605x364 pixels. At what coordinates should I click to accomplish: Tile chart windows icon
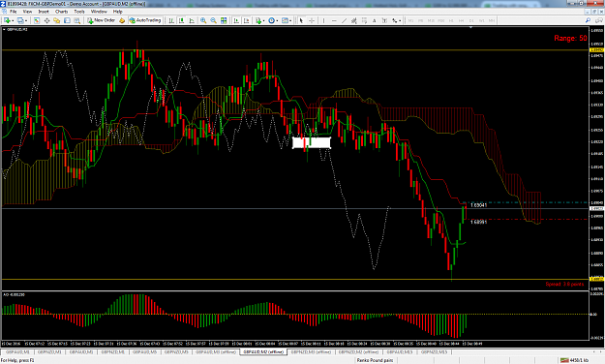coord(224,20)
